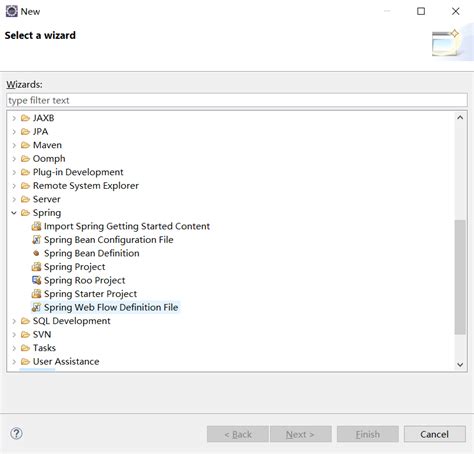Click the JAXB folder icon
This screenshot has height=454, width=474.
pos(25,118)
